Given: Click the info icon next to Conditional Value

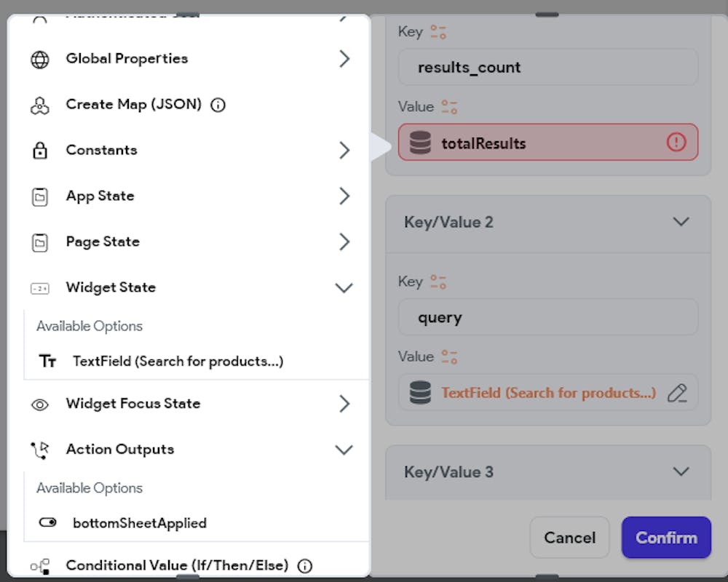Looking at the screenshot, I should [x=305, y=565].
